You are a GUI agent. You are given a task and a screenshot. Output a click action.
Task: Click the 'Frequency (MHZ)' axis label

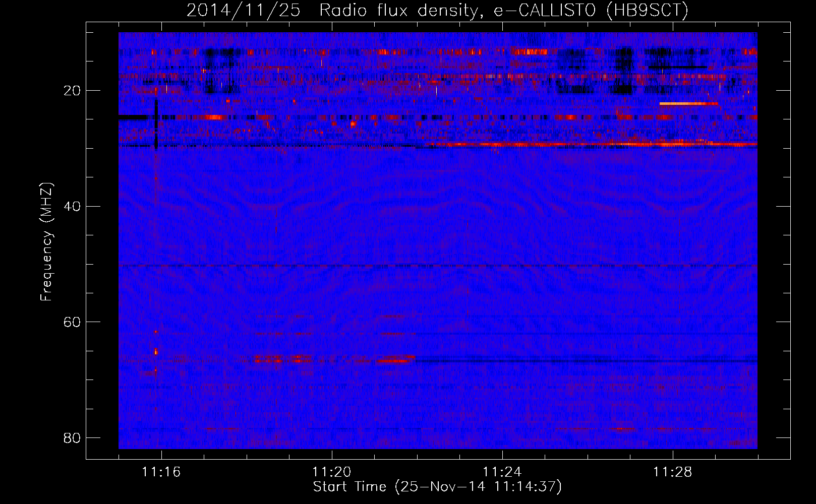pos(46,242)
